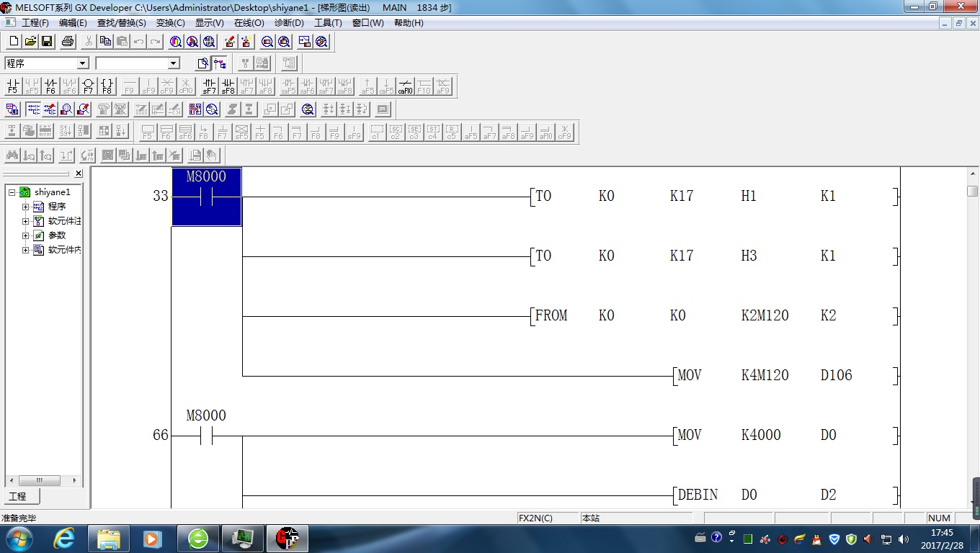Open the 变换(C) menu
Viewport: 980px width, 553px height.
(x=170, y=23)
